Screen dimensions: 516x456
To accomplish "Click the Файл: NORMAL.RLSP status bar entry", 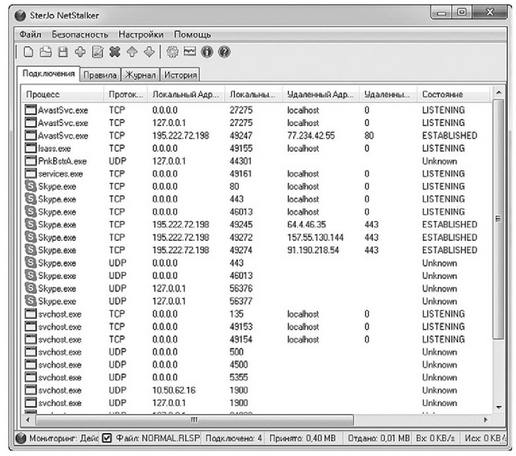I will pos(158,438).
